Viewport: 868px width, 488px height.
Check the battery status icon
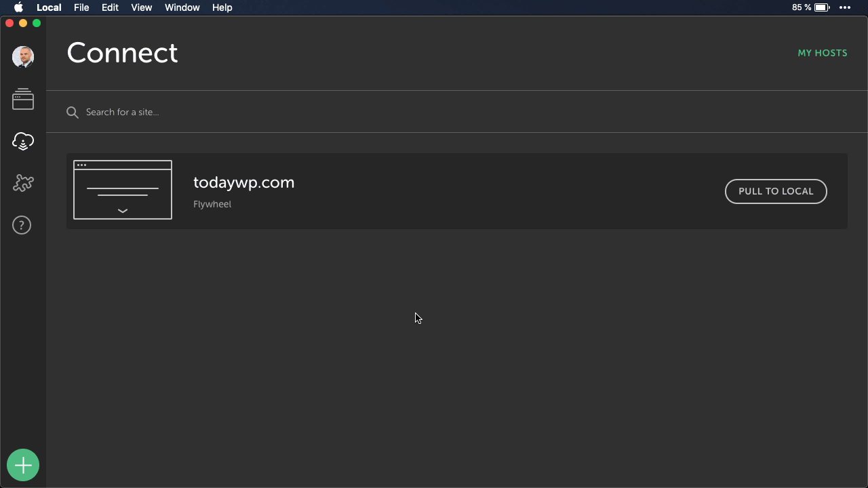tap(822, 7)
